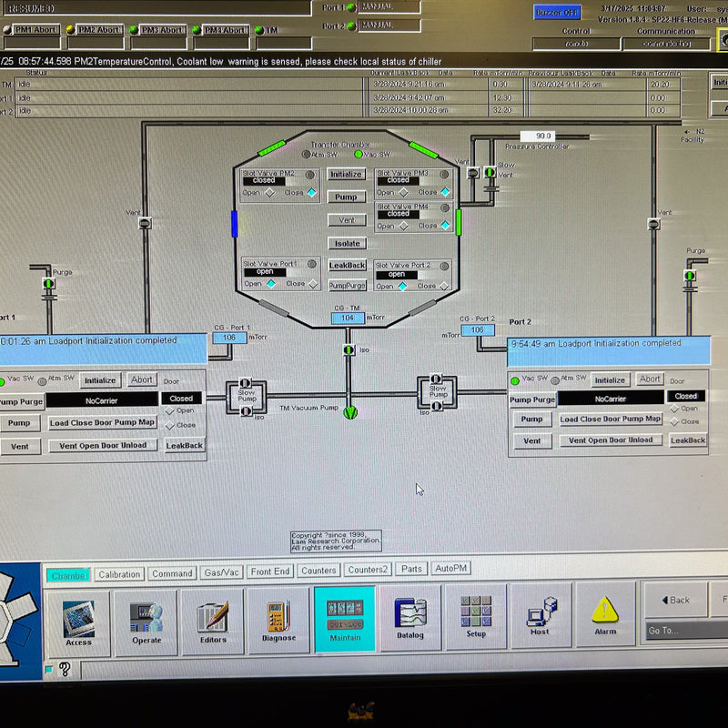Image resolution: width=728 pixels, height=728 pixels.
Task: Select the Diagnose multimeter icon
Action: 278,622
